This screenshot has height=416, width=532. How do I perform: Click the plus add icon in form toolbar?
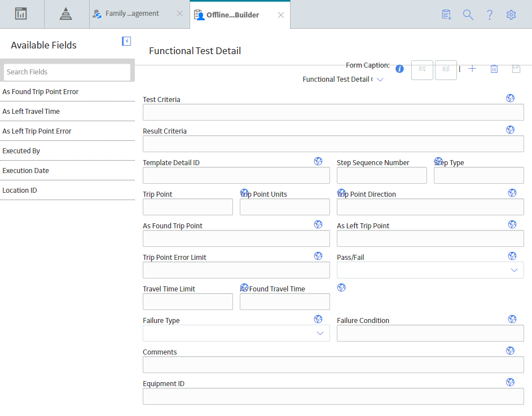coord(472,69)
